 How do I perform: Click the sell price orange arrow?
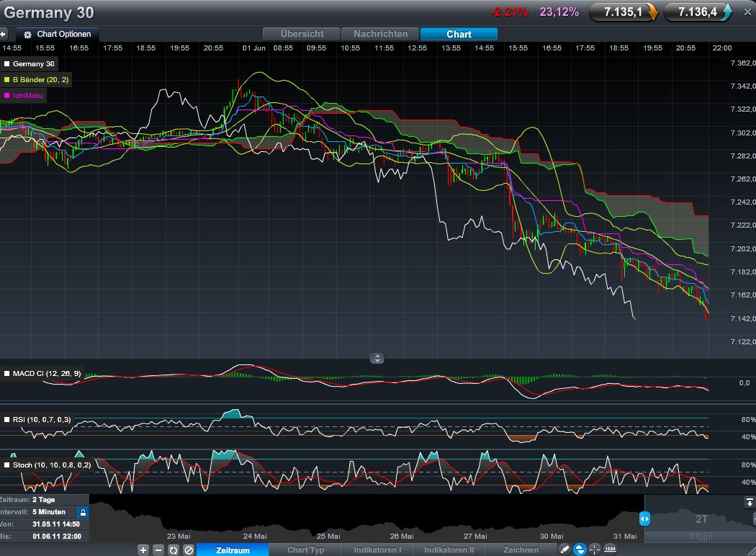point(652,12)
